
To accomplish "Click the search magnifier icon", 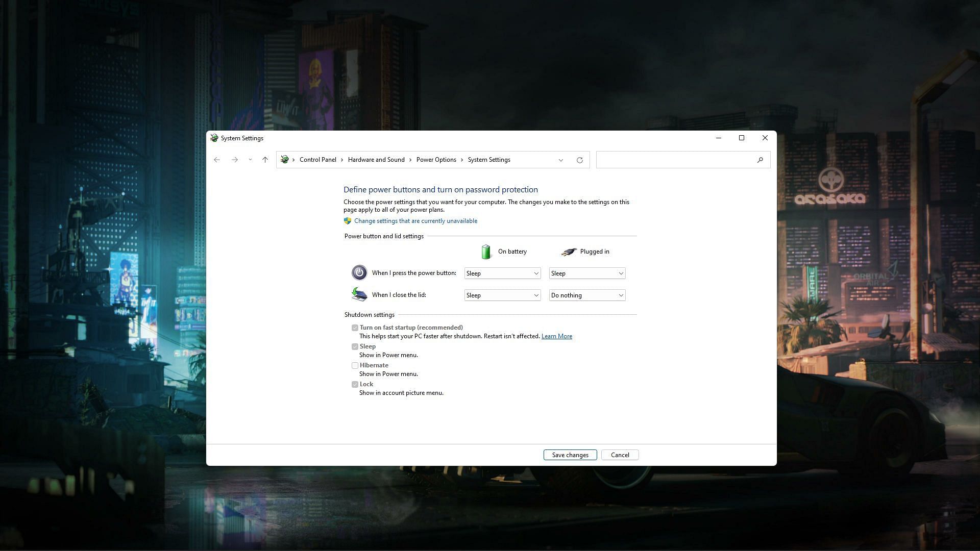I will (x=760, y=160).
